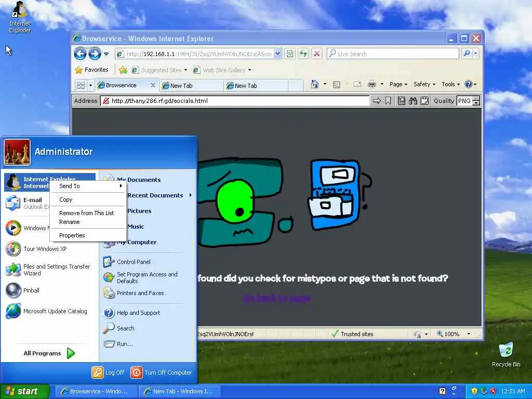Expand the IE address bar URL dropdown
The image size is (532, 399).
pos(277,54)
